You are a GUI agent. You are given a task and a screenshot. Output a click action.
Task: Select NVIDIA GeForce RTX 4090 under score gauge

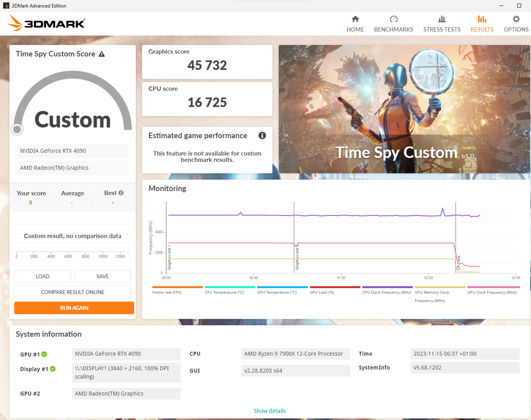(x=73, y=151)
